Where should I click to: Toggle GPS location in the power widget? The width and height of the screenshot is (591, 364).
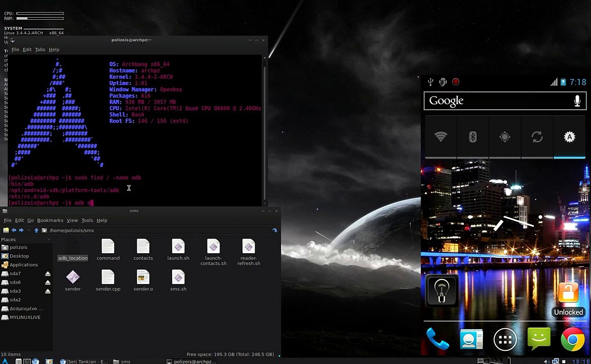pos(504,136)
